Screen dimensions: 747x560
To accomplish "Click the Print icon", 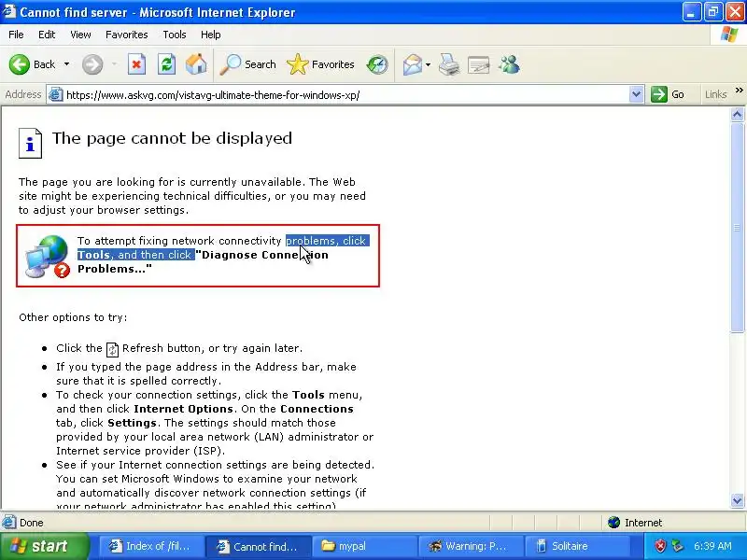I will pos(449,64).
